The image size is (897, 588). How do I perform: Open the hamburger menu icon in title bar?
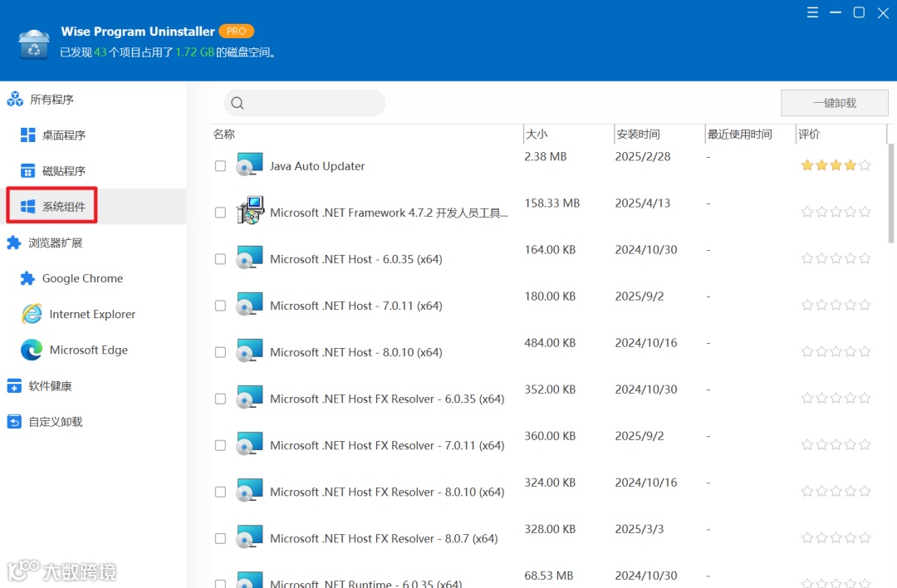[x=812, y=12]
